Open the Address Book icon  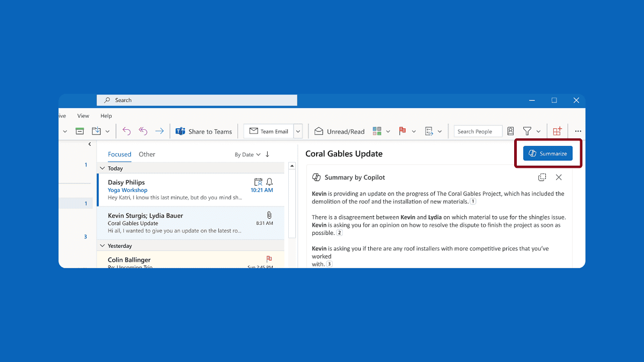[x=511, y=131]
